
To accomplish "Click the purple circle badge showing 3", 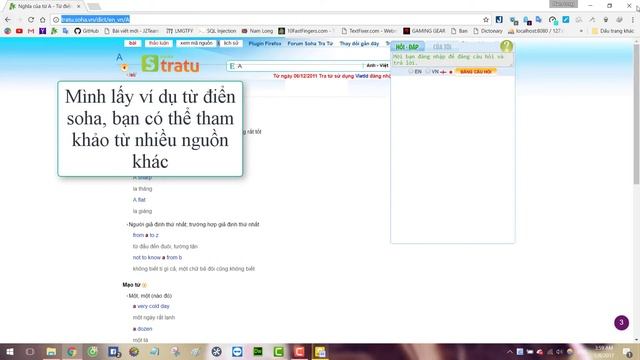I will 621,322.
